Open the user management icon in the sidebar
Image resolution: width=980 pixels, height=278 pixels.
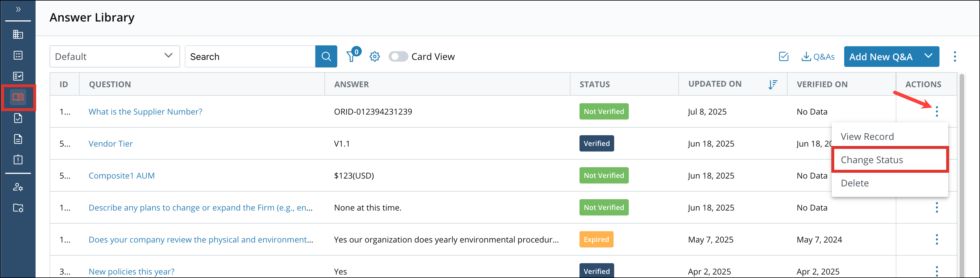18,187
